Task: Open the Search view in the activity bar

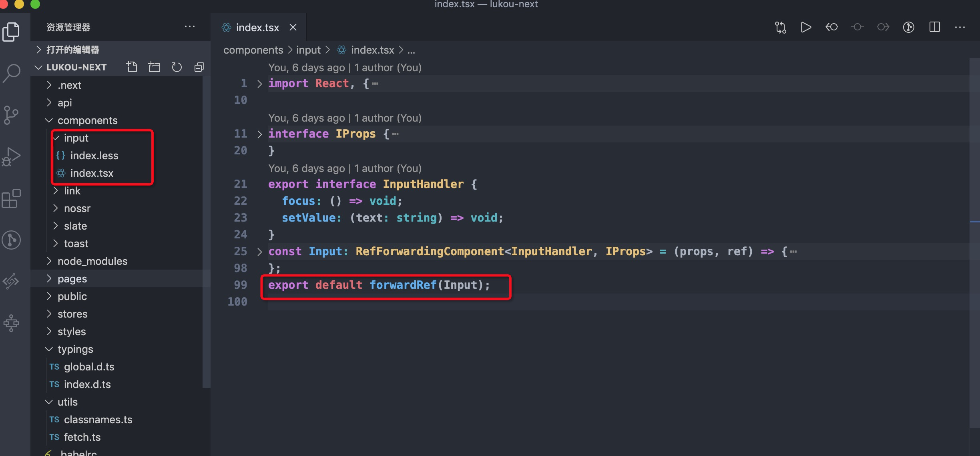Action: [x=11, y=73]
